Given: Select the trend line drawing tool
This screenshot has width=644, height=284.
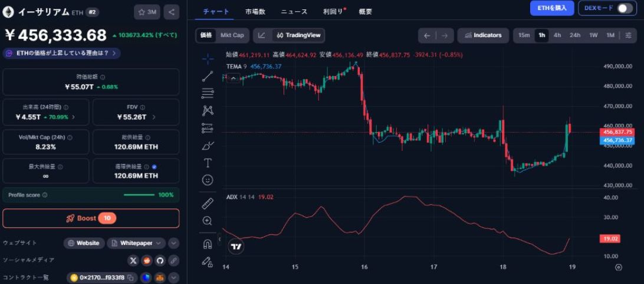Looking at the screenshot, I should [208, 77].
